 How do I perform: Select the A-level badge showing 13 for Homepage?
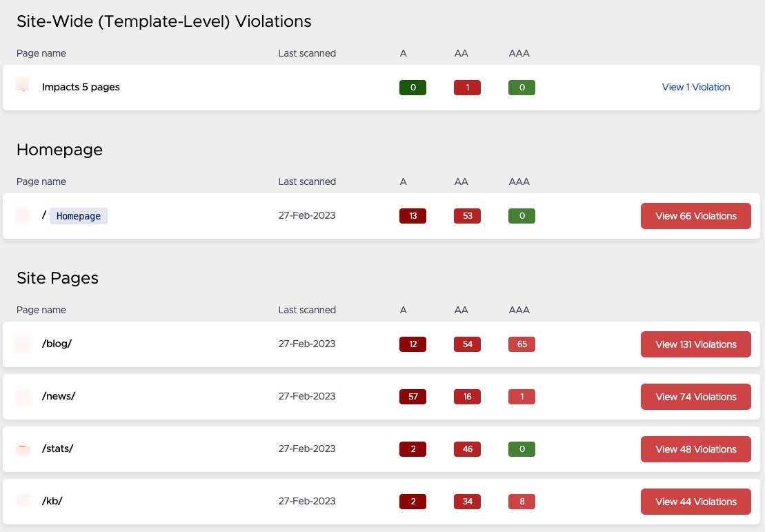pyautogui.click(x=413, y=215)
